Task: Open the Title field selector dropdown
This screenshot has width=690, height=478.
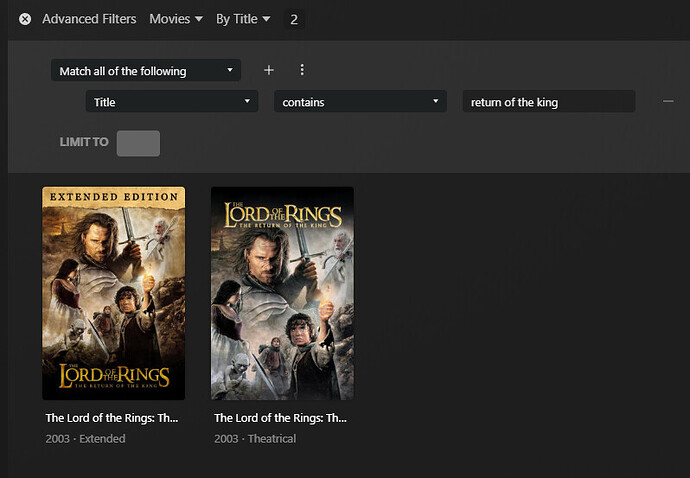Action: pyautogui.click(x=172, y=102)
